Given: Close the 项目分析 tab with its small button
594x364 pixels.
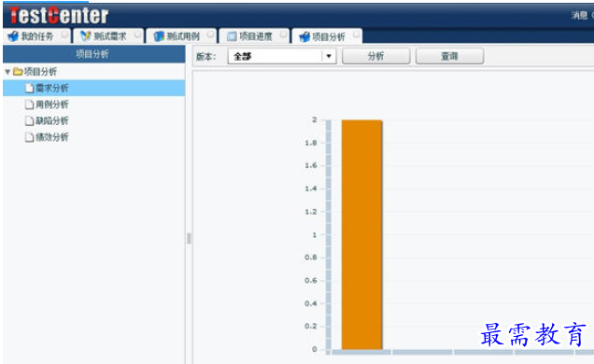Looking at the screenshot, I should pos(356,35).
